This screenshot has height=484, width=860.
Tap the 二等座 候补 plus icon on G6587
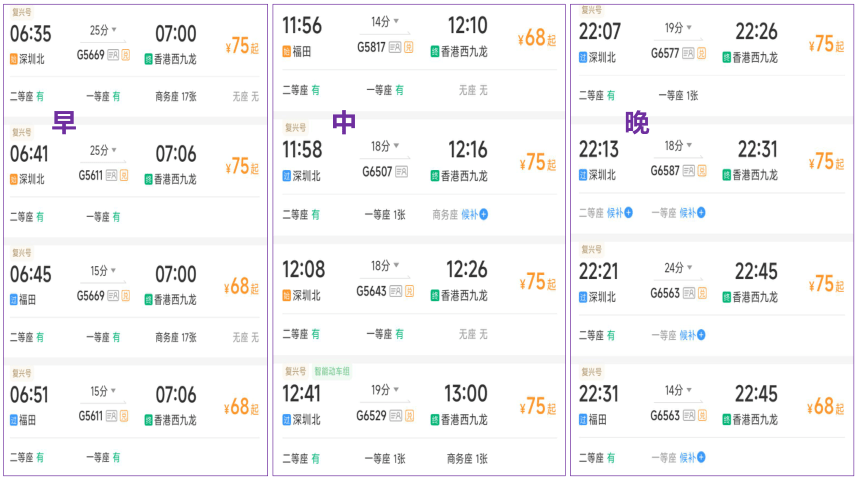pyautogui.click(x=629, y=213)
